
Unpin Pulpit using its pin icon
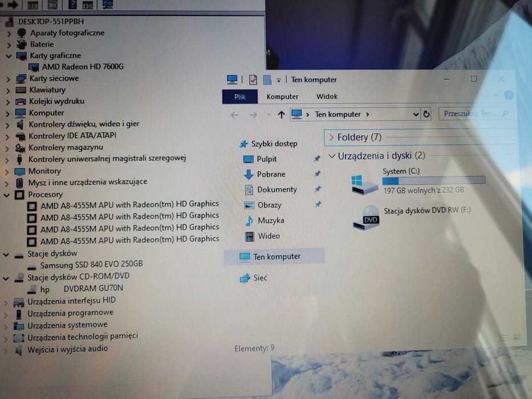pos(317,158)
